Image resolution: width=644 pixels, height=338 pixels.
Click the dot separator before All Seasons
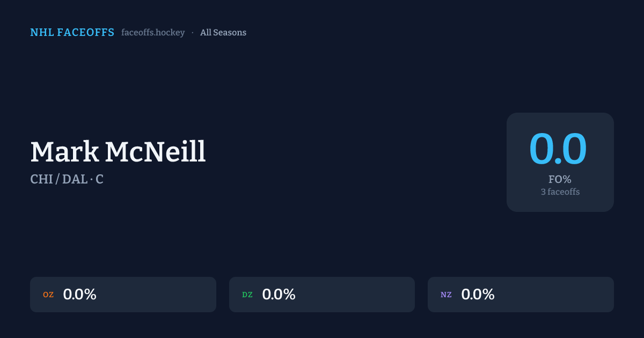(x=193, y=33)
